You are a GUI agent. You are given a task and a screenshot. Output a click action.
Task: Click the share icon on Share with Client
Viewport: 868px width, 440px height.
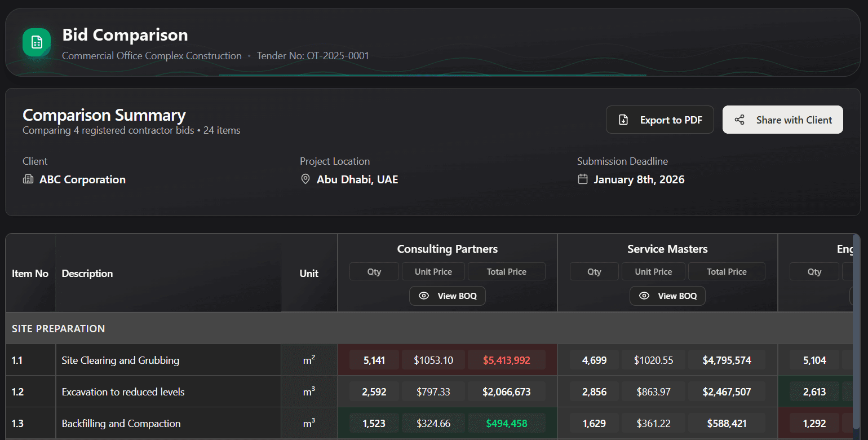739,119
